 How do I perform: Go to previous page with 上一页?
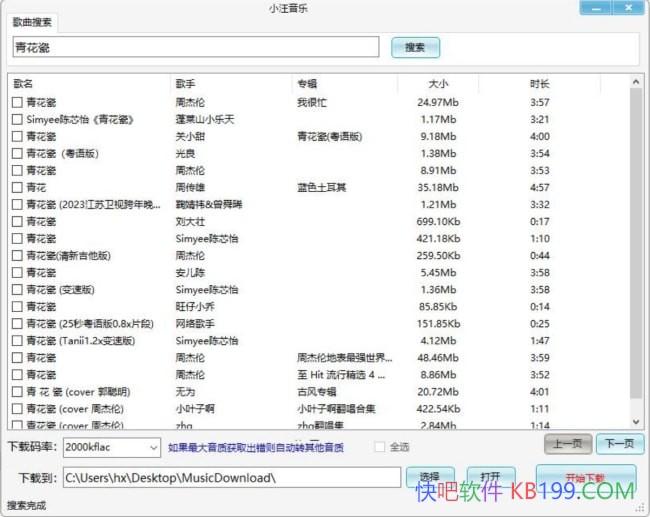568,444
